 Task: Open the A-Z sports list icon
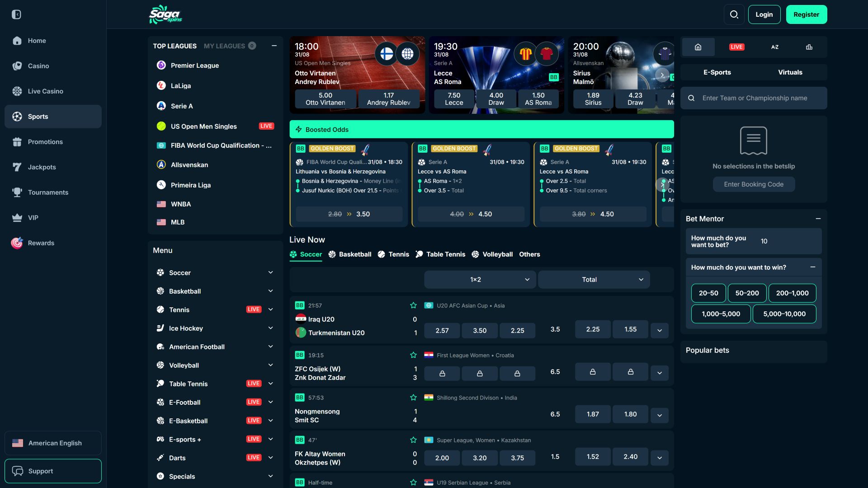pos(774,47)
